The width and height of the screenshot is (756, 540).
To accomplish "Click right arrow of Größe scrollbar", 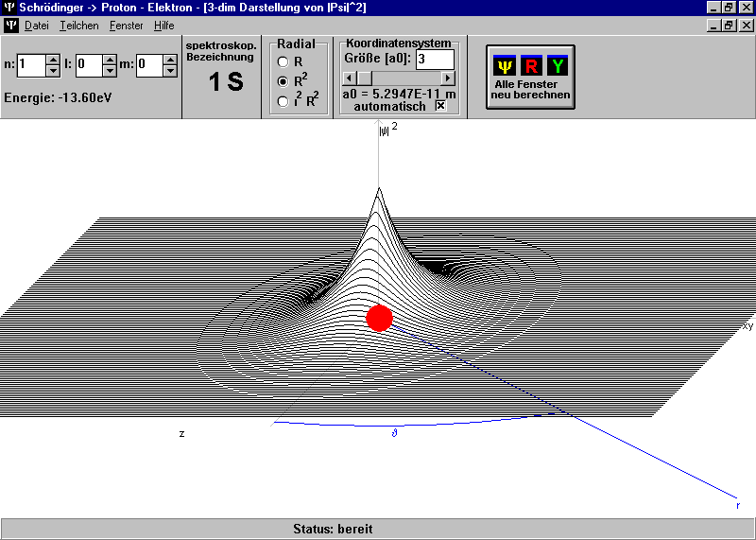I will (448, 78).
